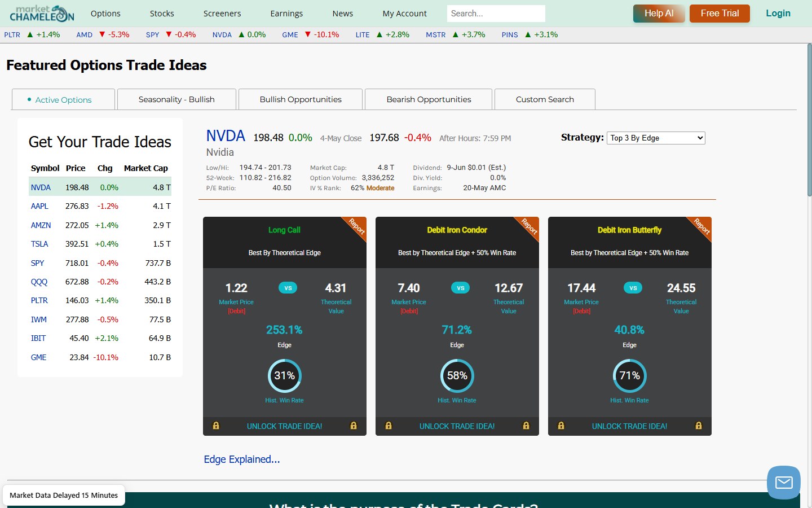Click the 71% win rate circle
Screen dimensions: 812x508
tap(630, 376)
